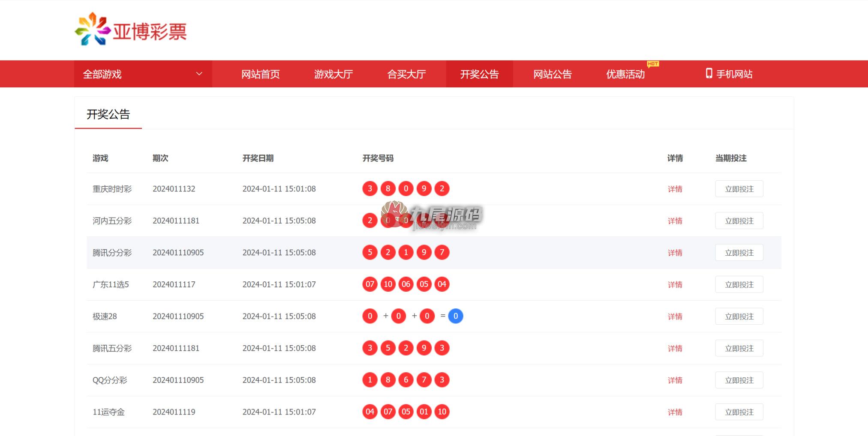The image size is (868, 436).
Task: Click 立即投注 for 河内五分彩
Action: 739,221
